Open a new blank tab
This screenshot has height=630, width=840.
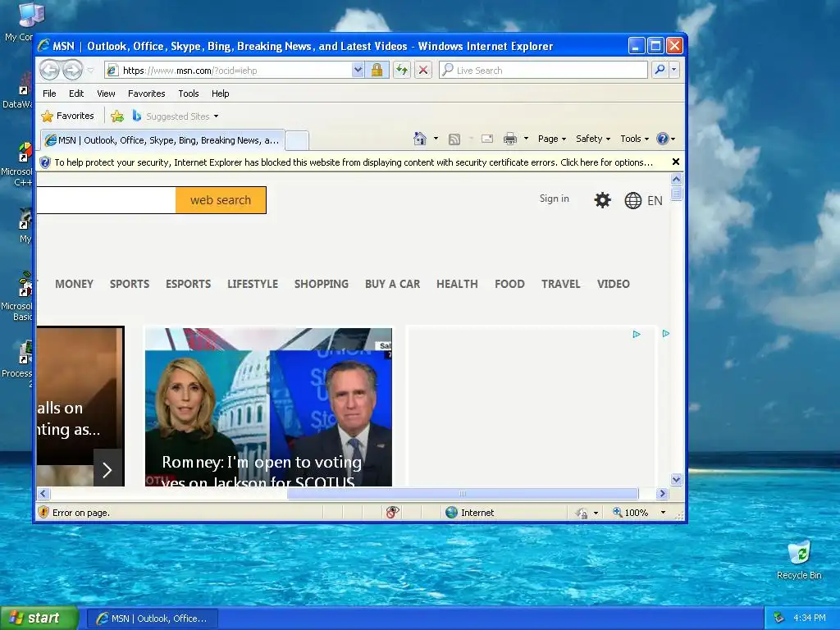click(x=297, y=140)
